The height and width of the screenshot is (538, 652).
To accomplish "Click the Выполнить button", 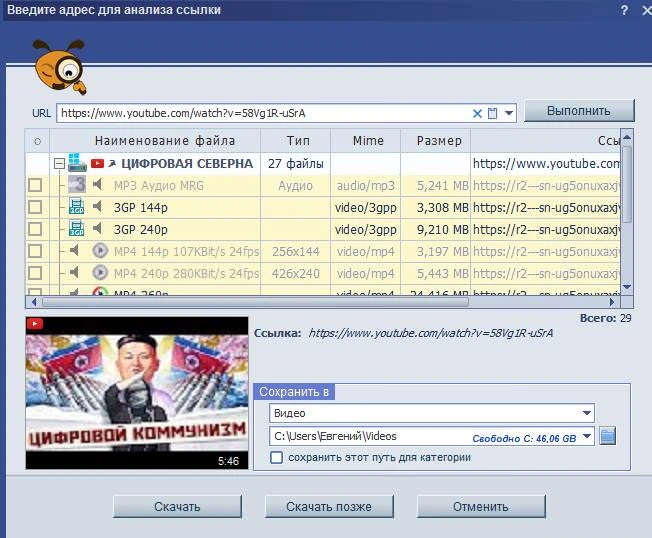I will click(579, 111).
